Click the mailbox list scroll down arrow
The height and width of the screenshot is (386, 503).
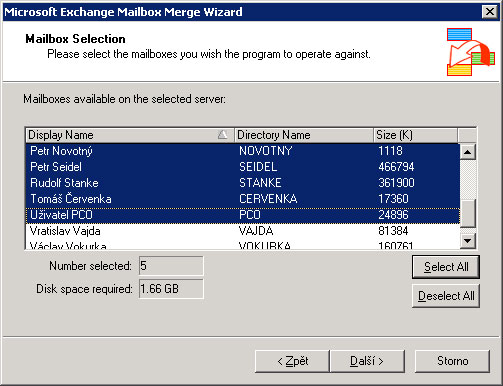[468, 240]
